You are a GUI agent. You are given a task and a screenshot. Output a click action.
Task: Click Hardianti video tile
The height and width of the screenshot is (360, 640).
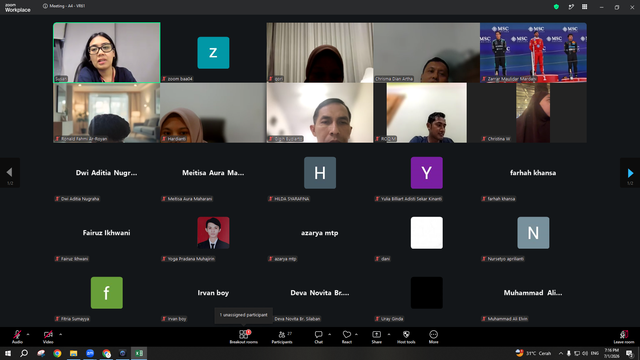(x=213, y=113)
